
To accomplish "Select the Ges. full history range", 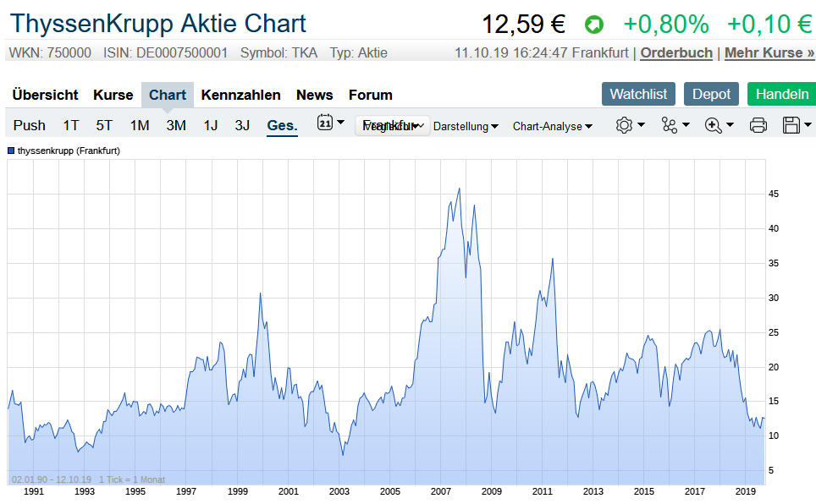I will [282, 125].
